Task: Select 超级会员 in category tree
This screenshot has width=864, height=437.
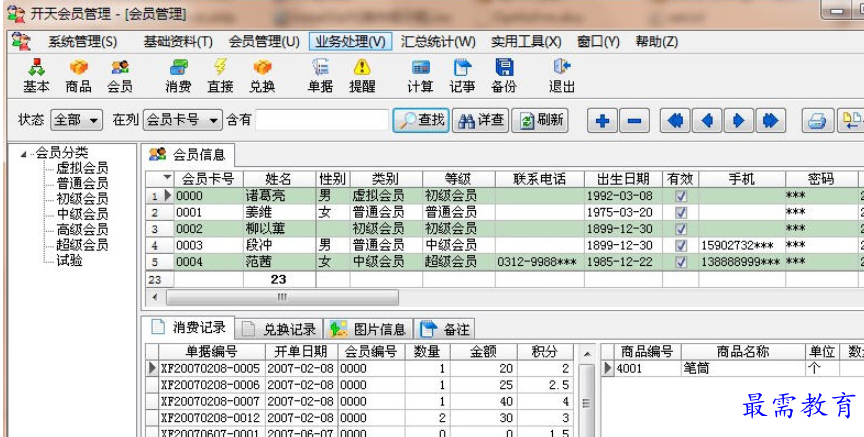Action: click(82, 245)
